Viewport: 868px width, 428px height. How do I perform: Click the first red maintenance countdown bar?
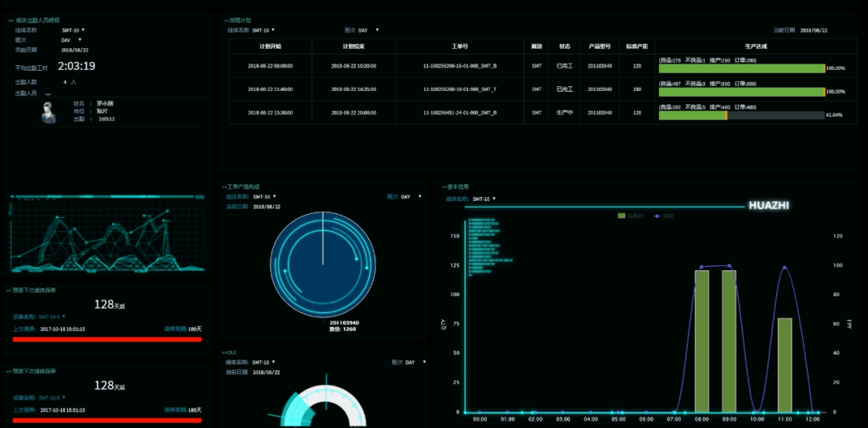click(107, 340)
